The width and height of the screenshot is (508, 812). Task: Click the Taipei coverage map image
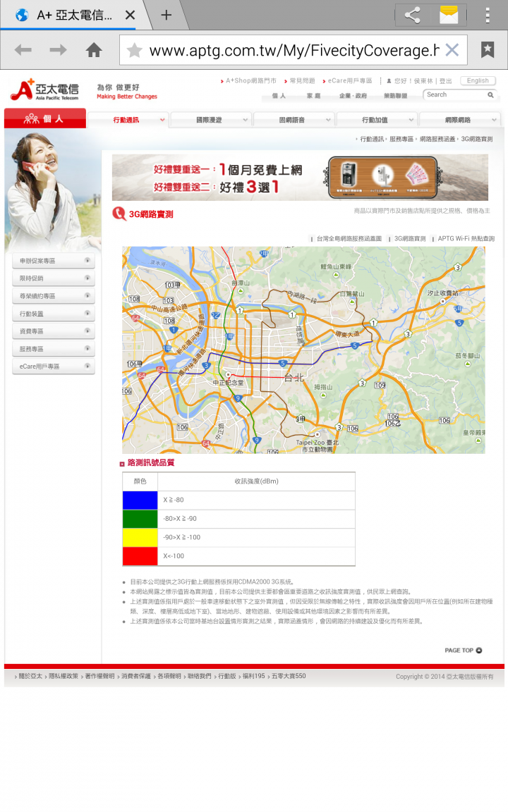point(303,350)
